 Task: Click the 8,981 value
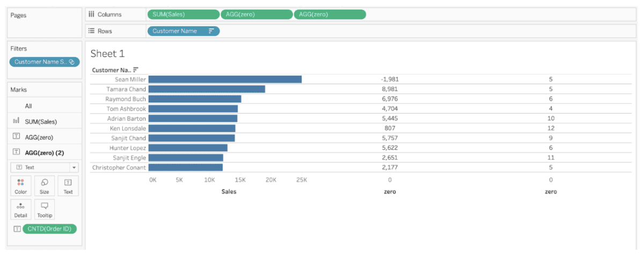point(390,89)
